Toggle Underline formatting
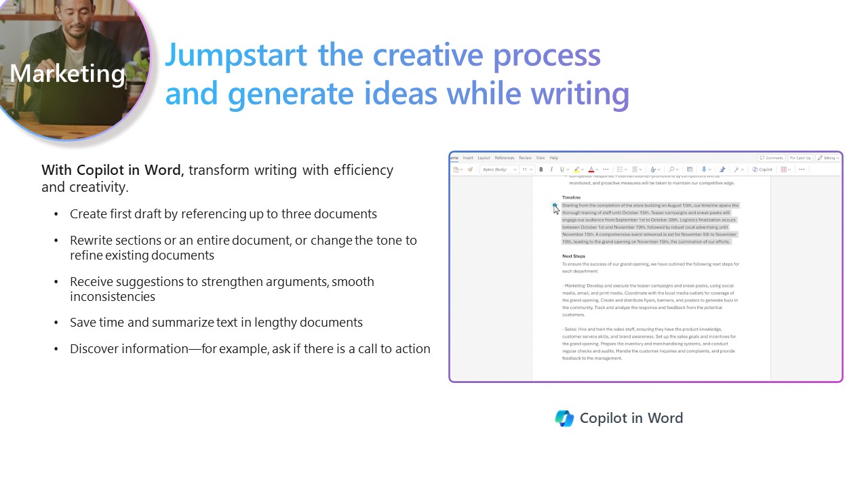Screen dimensions: 868x488 (x=561, y=169)
